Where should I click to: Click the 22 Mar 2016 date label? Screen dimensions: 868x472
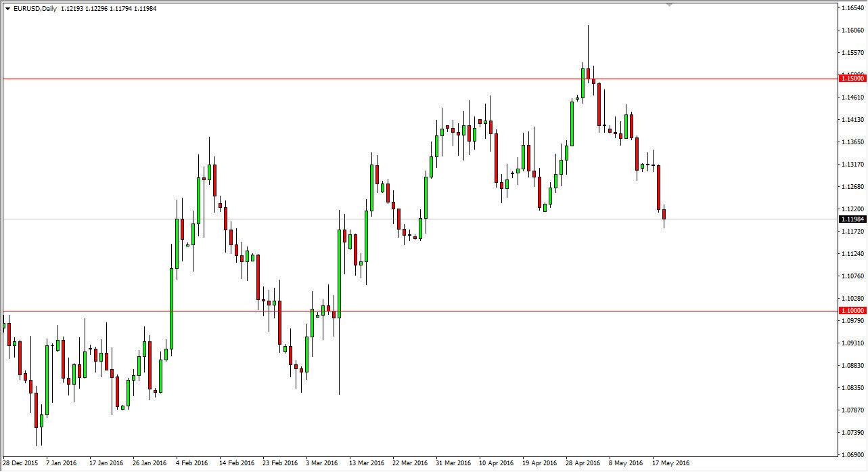411,464
